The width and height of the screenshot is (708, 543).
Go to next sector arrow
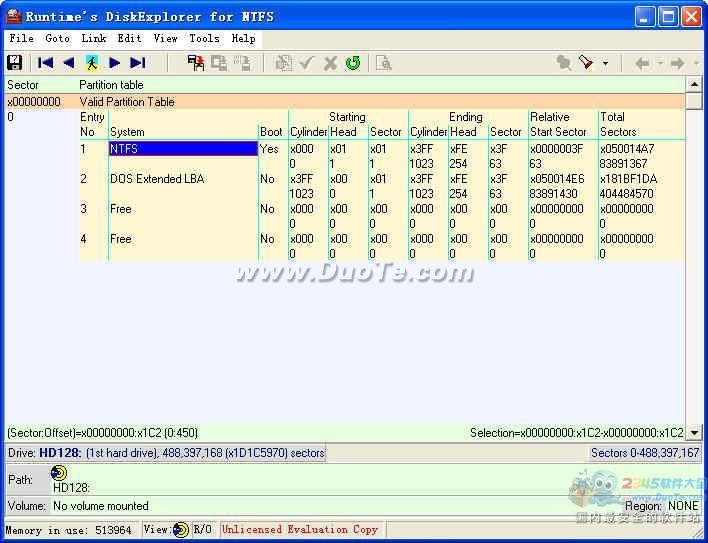115,63
